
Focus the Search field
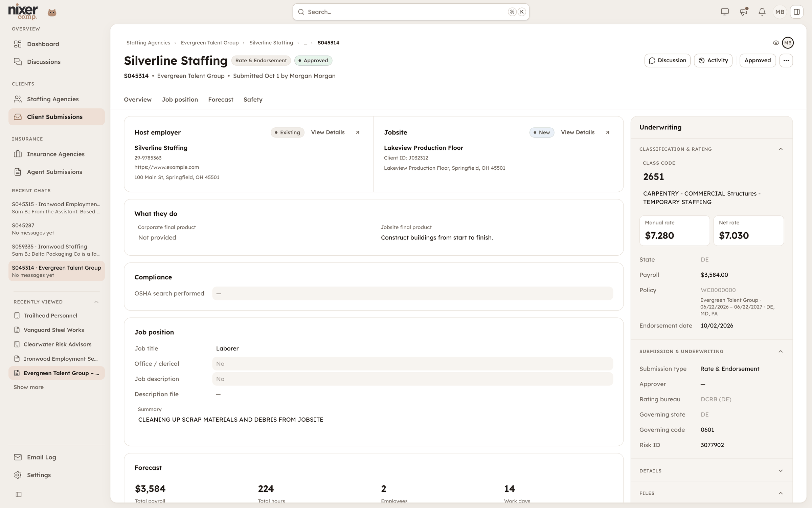[x=411, y=12]
